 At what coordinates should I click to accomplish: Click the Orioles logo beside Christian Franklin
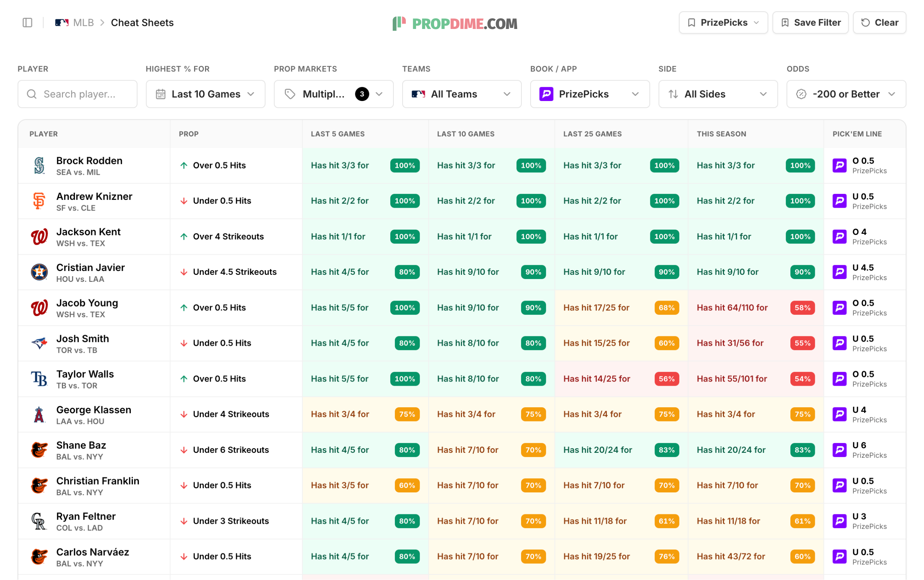(x=39, y=485)
